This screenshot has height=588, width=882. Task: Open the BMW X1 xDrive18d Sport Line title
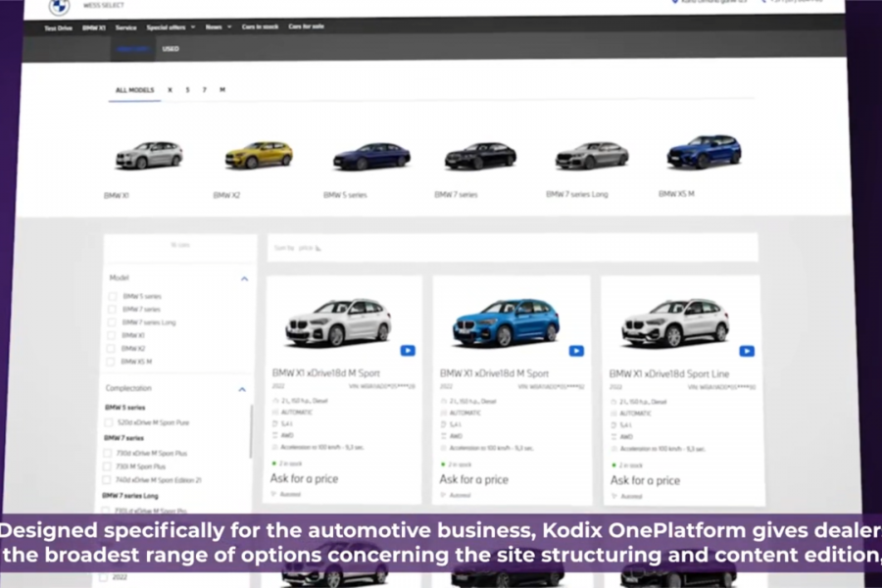pyautogui.click(x=668, y=374)
